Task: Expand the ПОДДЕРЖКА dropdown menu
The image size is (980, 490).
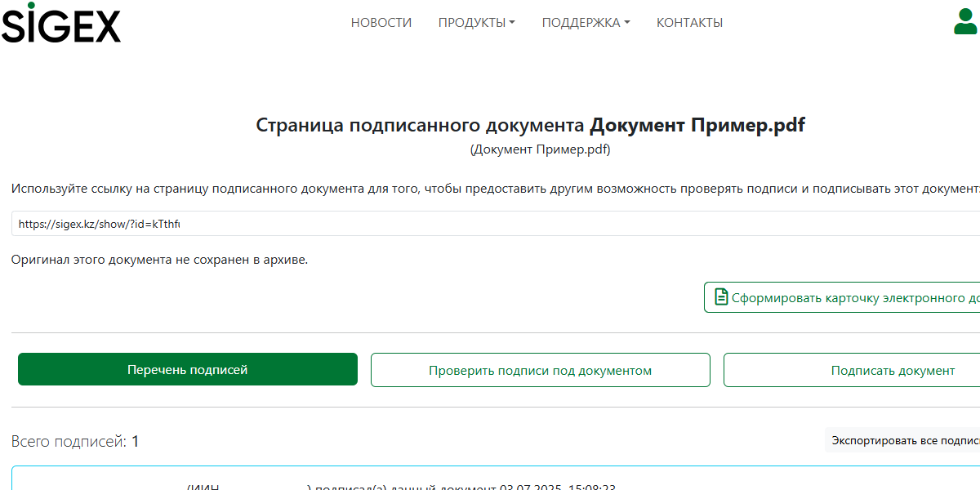Action: [x=586, y=23]
